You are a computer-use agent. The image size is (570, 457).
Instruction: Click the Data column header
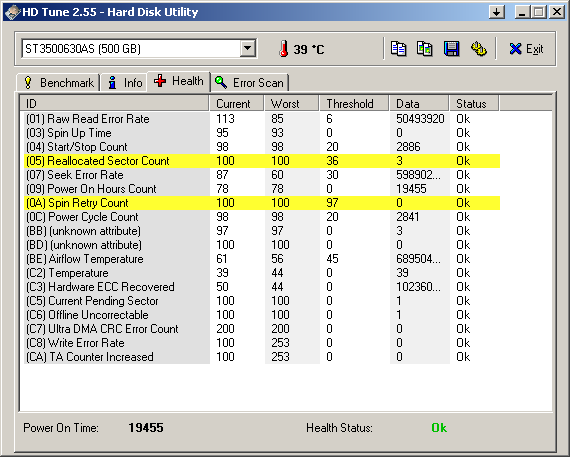(x=419, y=104)
